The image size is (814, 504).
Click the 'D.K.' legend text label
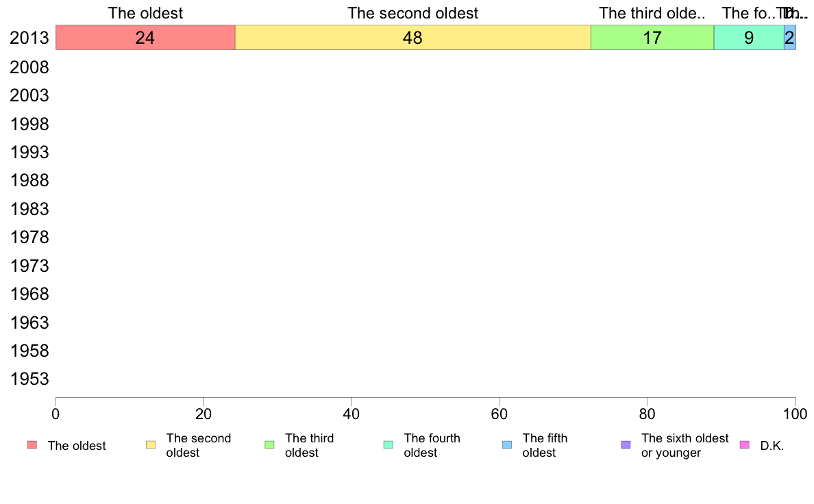(x=772, y=446)
